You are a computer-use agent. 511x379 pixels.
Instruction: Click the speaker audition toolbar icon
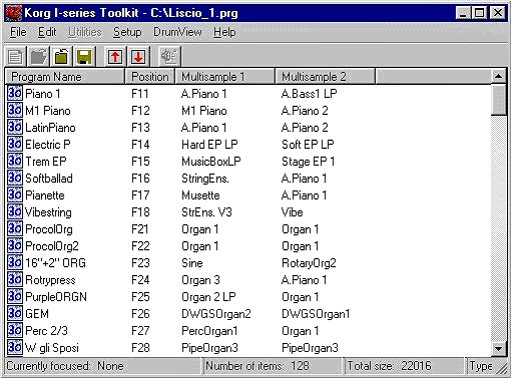click(169, 56)
